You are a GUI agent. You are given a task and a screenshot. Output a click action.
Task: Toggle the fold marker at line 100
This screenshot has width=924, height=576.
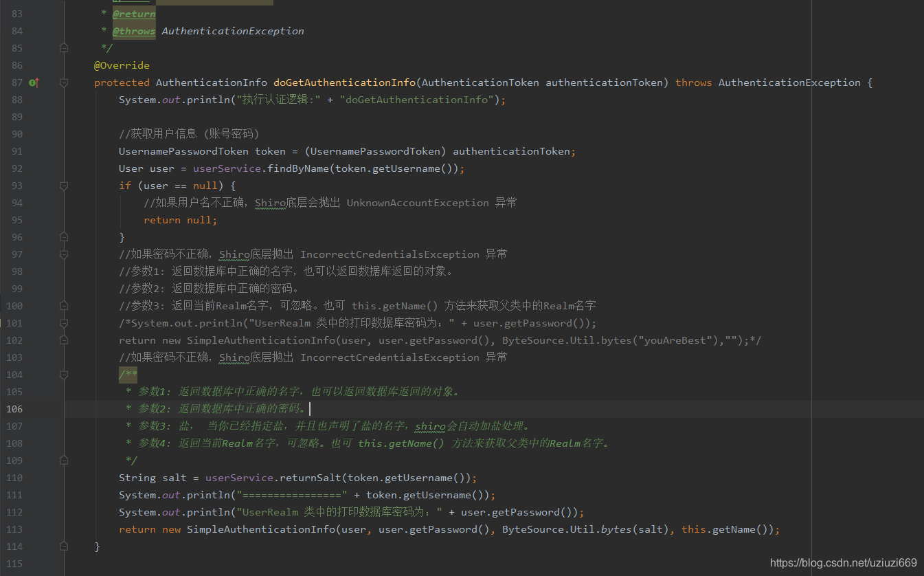coord(64,306)
